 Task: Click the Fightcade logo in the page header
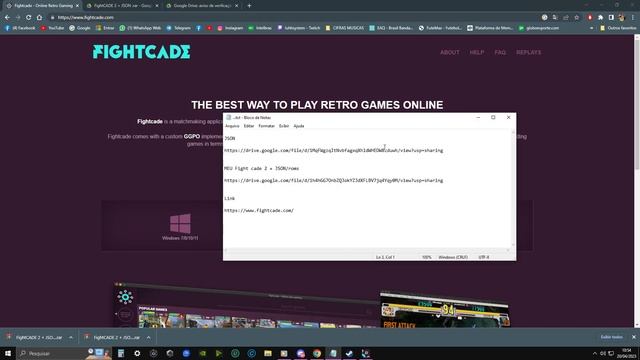pyautogui.click(x=141, y=52)
